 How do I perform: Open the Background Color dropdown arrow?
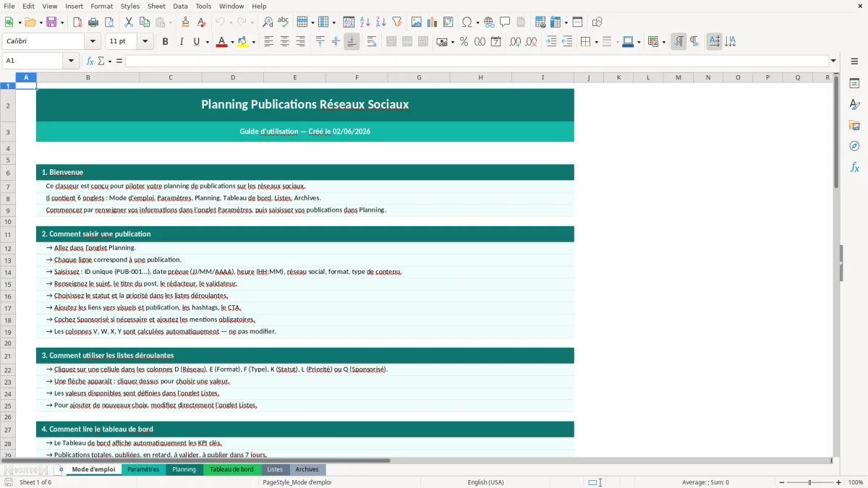(x=254, y=42)
